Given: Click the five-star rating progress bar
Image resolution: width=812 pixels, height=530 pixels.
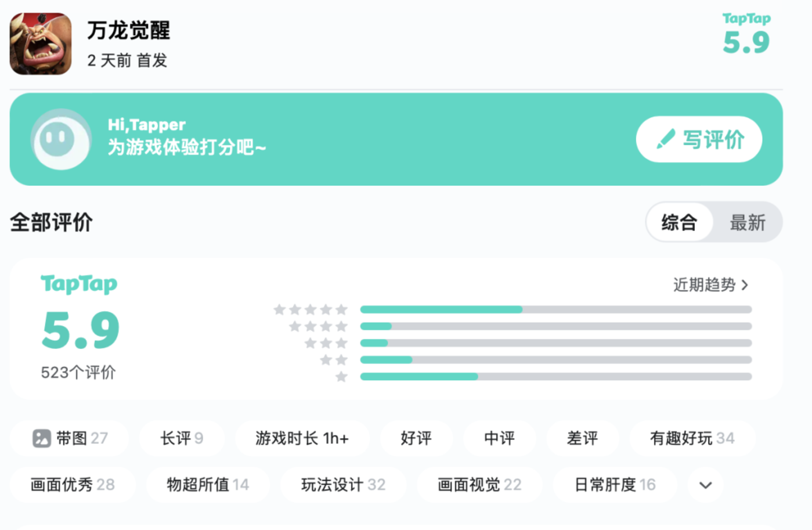Looking at the screenshot, I should (555, 309).
